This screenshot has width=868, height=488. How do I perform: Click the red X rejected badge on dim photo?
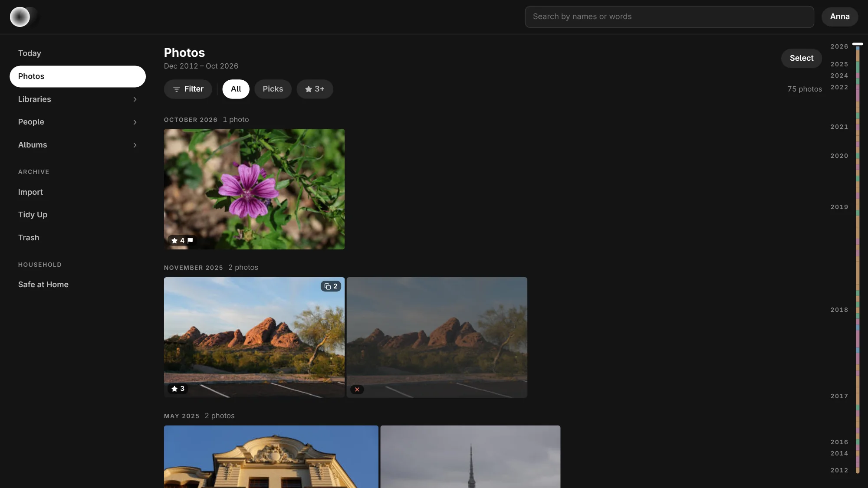(357, 390)
